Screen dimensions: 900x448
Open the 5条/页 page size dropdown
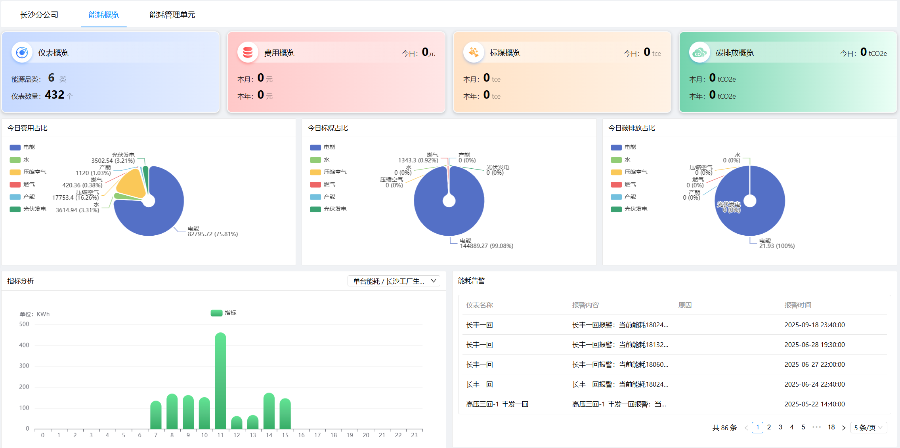tap(869, 427)
